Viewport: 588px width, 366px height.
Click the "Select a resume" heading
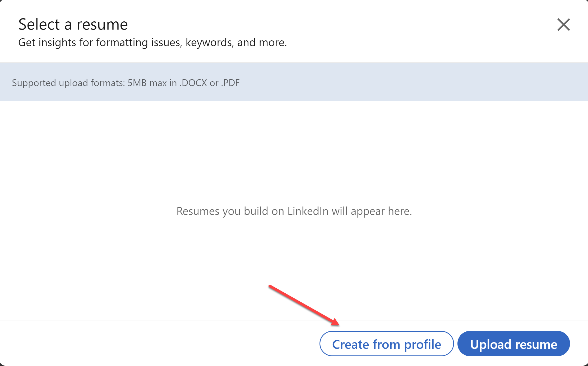click(73, 24)
